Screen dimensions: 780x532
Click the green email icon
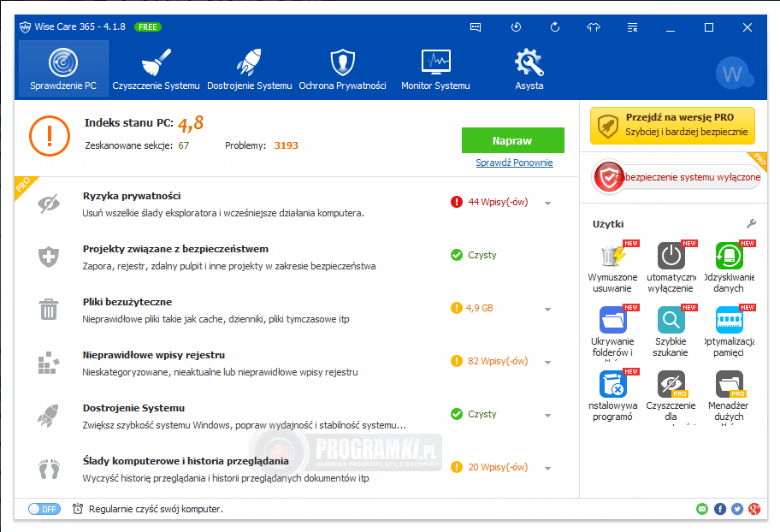pyautogui.click(x=702, y=509)
